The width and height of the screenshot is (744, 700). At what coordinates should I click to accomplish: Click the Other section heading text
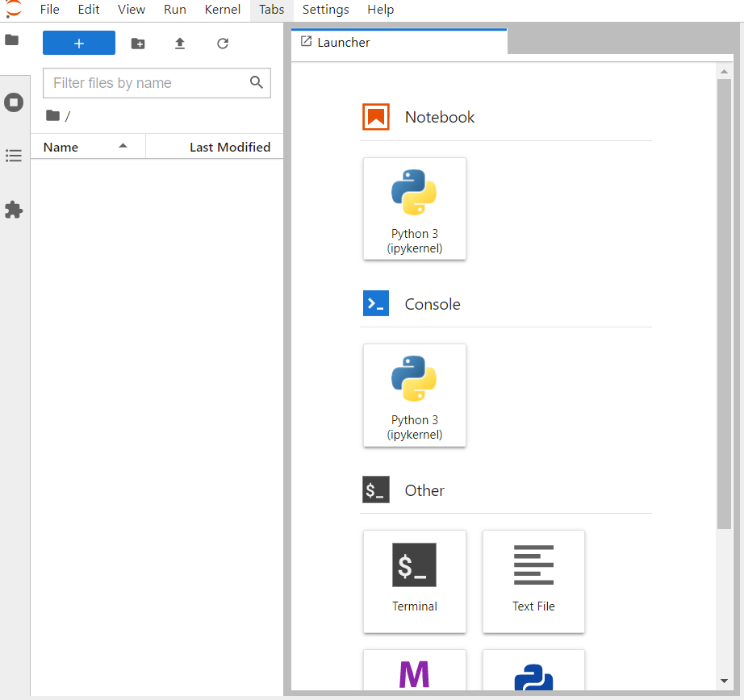tap(424, 490)
